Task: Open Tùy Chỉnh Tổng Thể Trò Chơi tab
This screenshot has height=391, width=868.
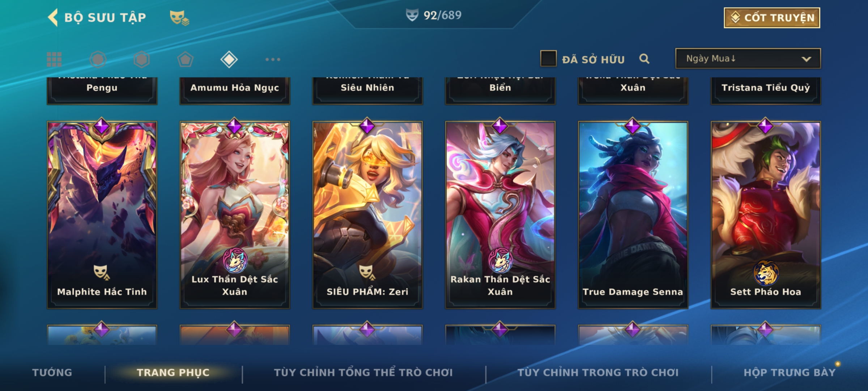Action: coord(363,373)
